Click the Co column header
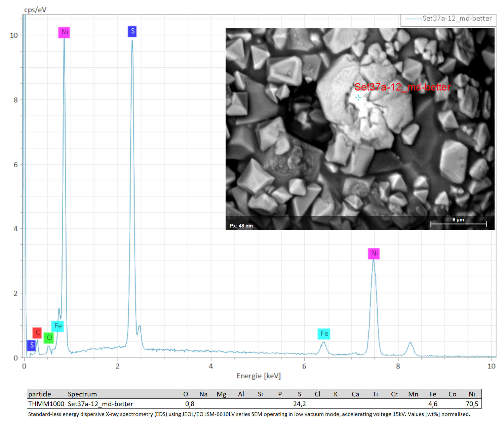 pos(452,394)
